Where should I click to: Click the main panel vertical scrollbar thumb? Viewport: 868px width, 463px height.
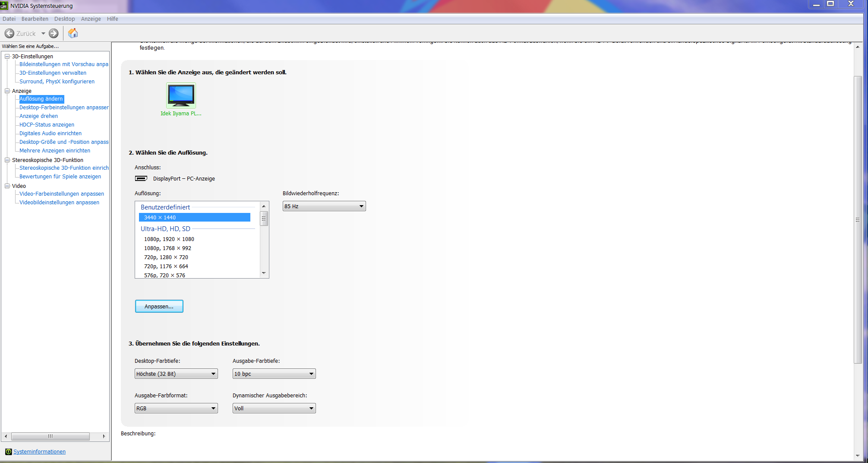[x=858, y=220]
